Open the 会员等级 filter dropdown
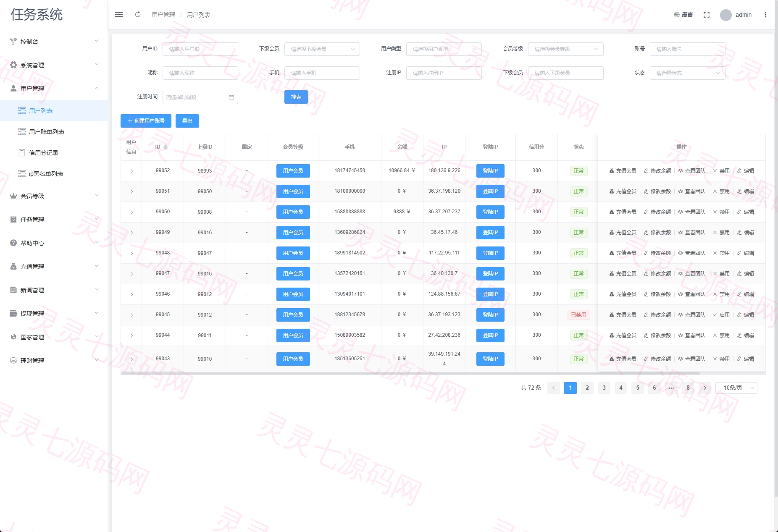The image size is (778, 532). point(566,49)
